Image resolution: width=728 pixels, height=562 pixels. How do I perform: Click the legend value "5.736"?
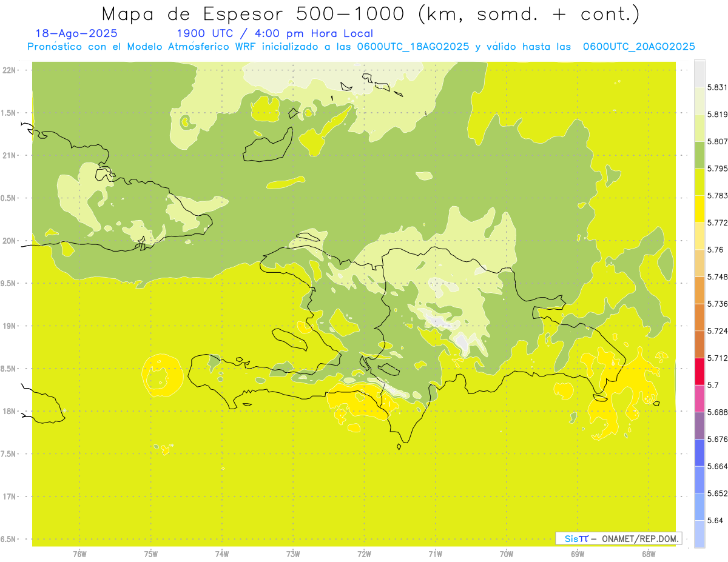(717, 304)
